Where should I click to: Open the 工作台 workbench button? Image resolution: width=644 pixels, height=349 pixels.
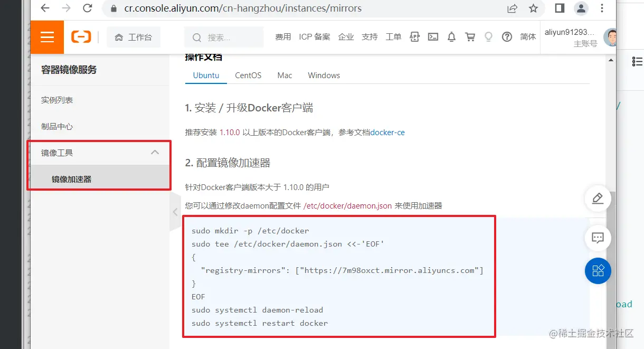click(134, 37)
